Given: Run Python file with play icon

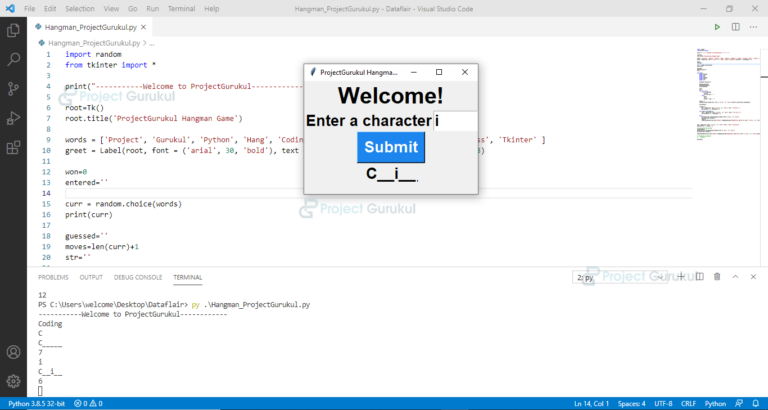Looking at the screenshot, I should [717, 27].
